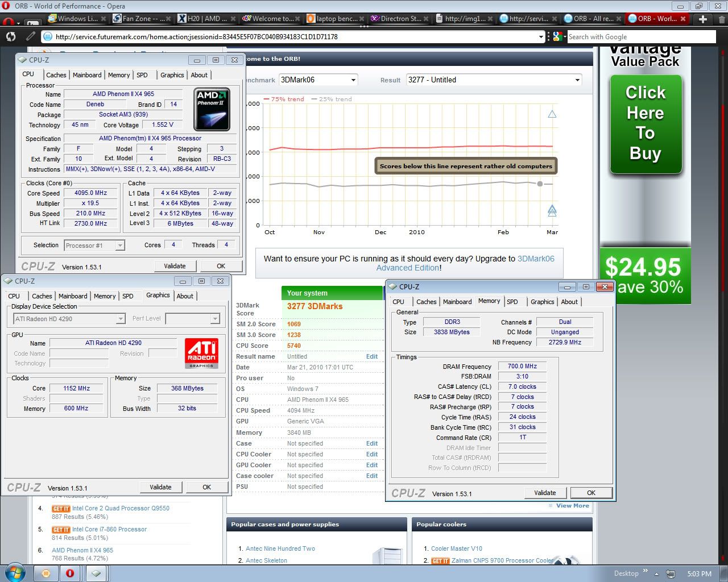Open the Processor #1 selection dropdown
Viewport: 728px width, 582px height.
coord(94,246)
